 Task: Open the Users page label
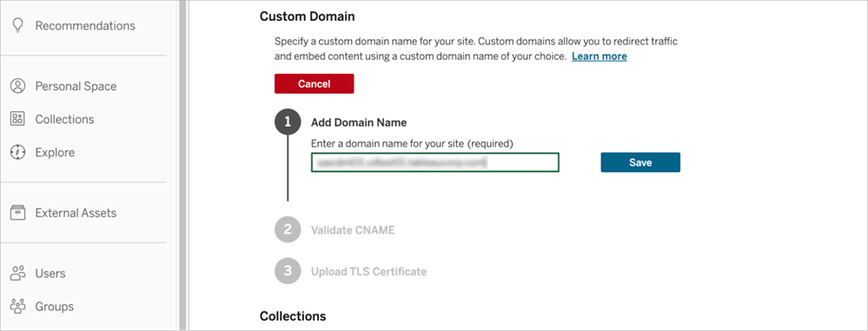point(50,273)
